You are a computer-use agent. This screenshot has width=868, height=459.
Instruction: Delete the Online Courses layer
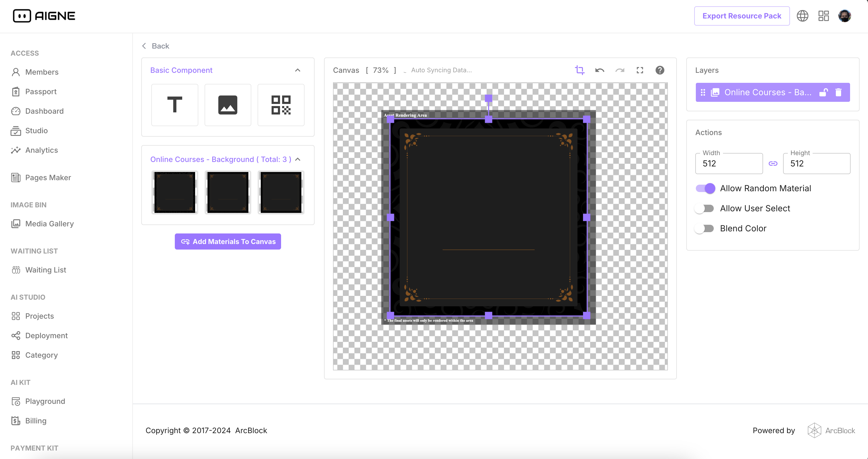point(838,92)
